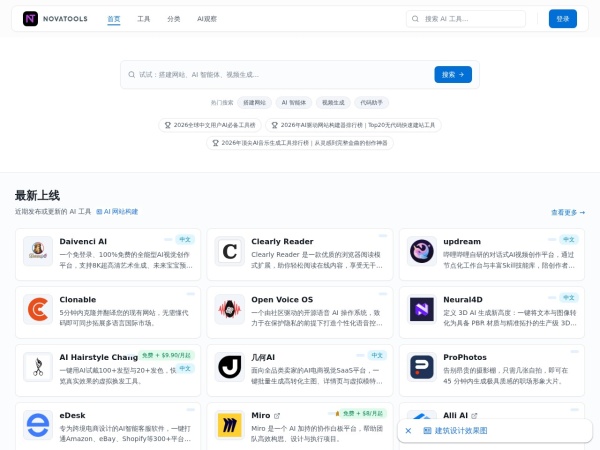Open the Neural4D logo icon
The height and width of the screenshot is (450, 600).
click(422, 309)
